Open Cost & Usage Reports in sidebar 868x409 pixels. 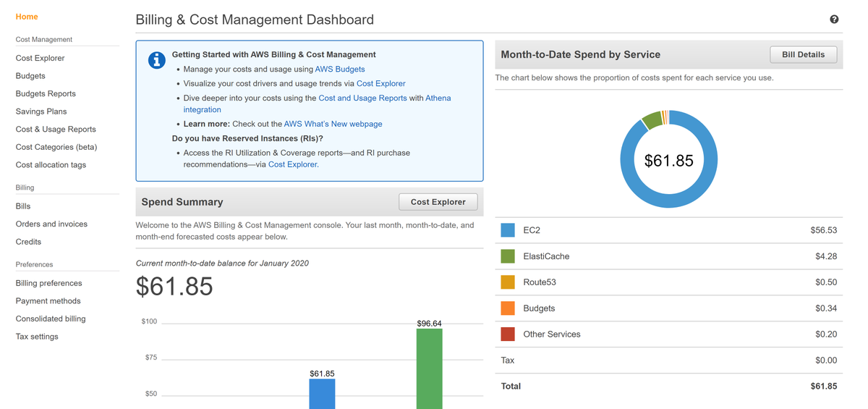[x=56, y=130]
